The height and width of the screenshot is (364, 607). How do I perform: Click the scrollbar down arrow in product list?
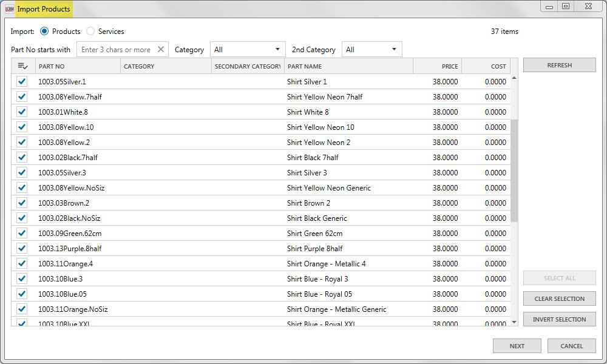[514, 322]
